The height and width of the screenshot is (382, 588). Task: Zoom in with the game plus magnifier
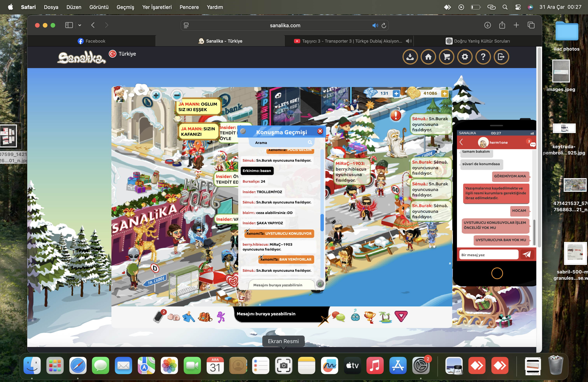[x=156, y=95]
